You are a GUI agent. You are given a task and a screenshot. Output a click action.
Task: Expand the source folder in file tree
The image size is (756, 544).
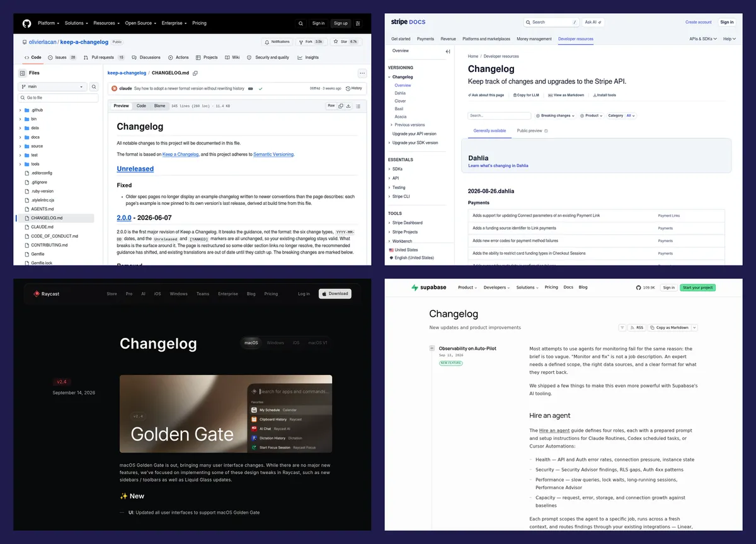tap(20, 146)
